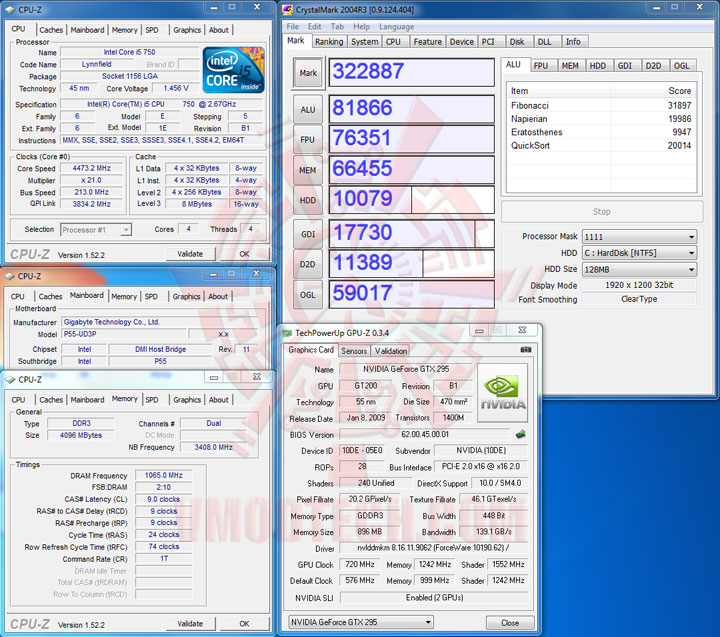Click the GDI benchmark button

[308, 234]
